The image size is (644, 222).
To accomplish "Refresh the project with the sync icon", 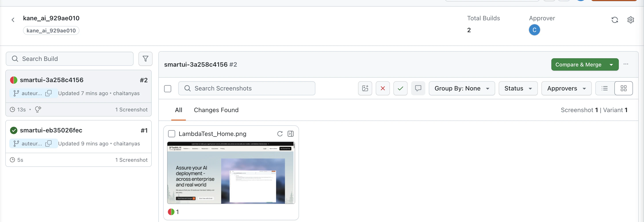I will click(615, 20).
